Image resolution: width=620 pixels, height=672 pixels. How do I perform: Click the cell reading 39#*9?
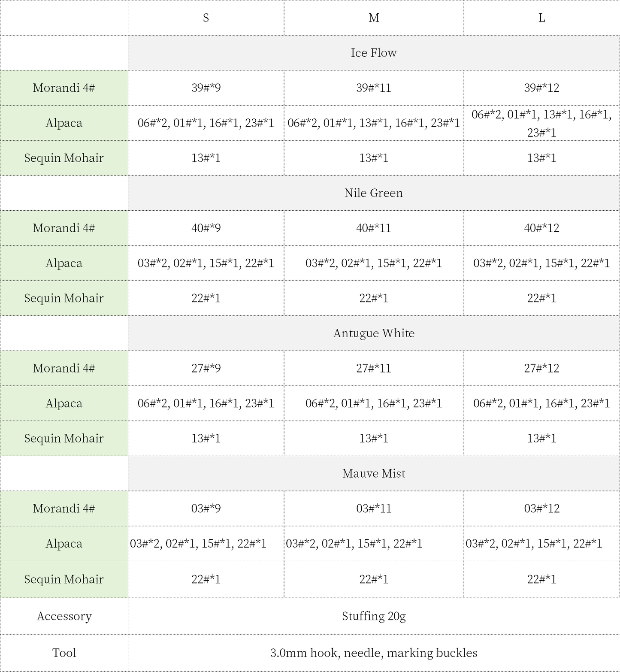pyautogui.click(x=206, y=88)
